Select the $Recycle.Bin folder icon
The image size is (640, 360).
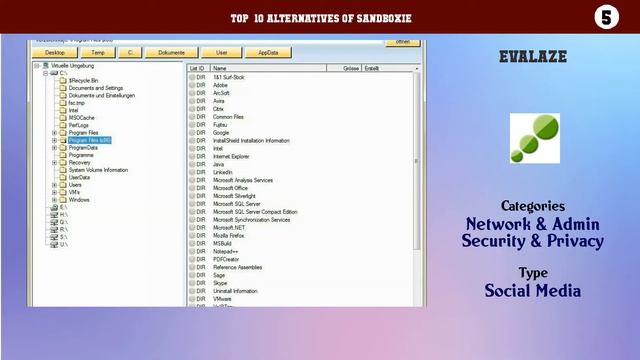63,80
